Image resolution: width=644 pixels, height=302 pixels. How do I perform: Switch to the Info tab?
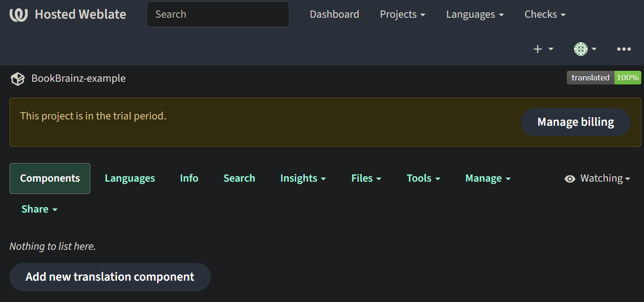(x=189, y=178)
